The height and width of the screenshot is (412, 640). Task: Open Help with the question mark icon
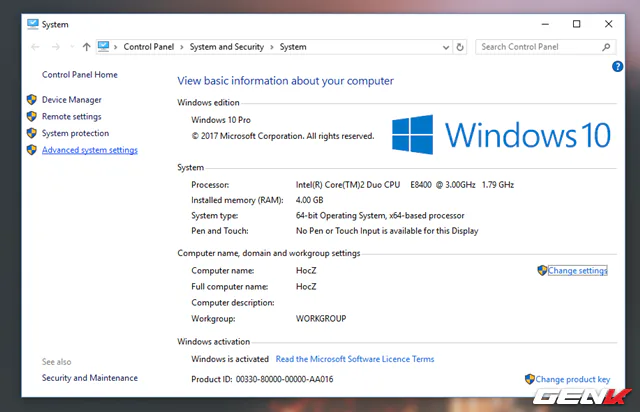[617, 66]
